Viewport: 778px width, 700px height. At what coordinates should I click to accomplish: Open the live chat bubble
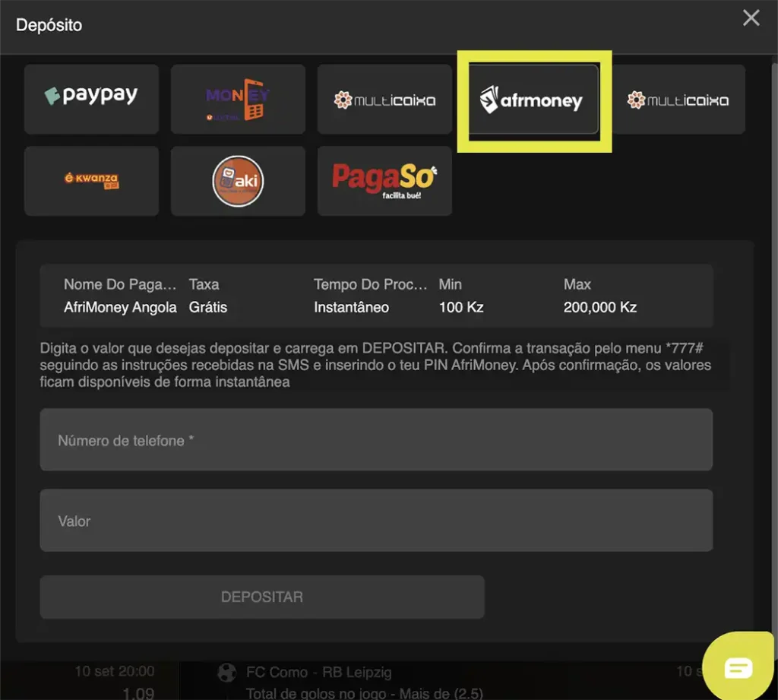(x=738, y=667)
